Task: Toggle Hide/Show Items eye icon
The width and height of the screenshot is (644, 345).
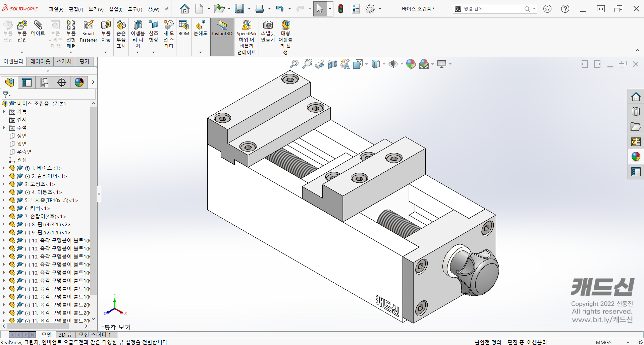Action: tap(393, 64)
